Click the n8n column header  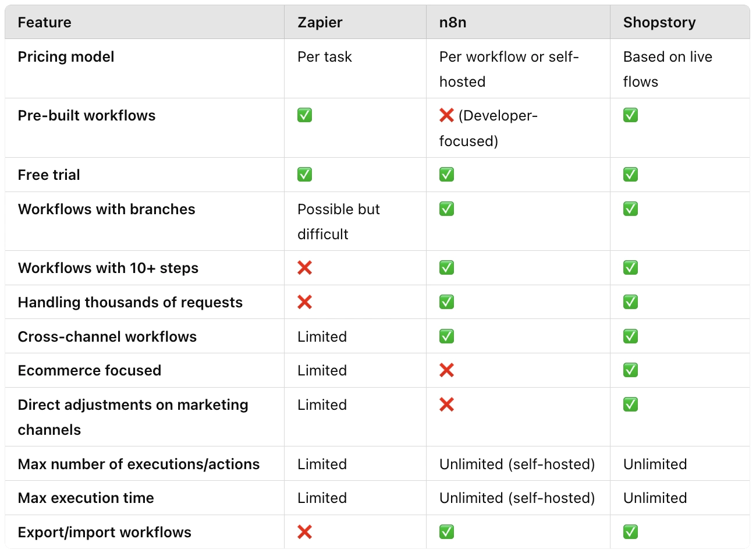tap(453, 23)
